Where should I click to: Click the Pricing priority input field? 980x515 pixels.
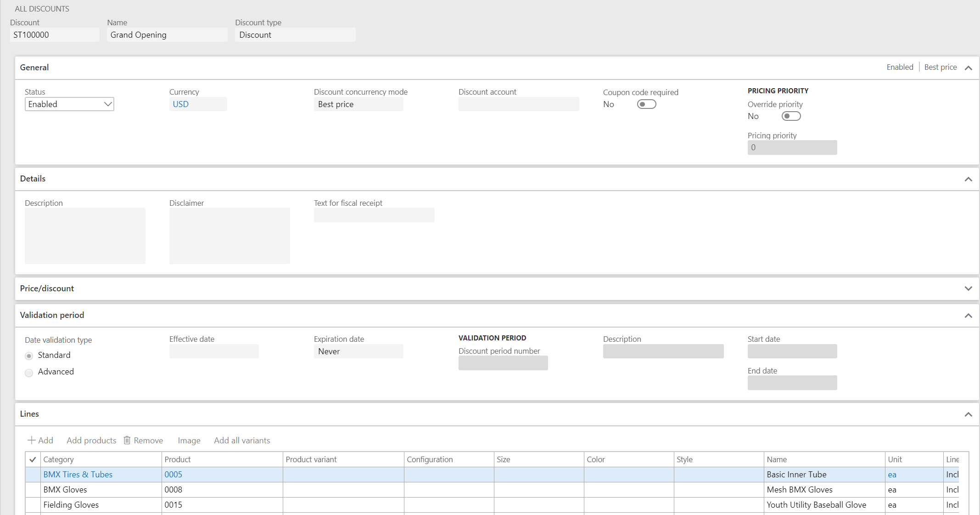tap(791, 147)
